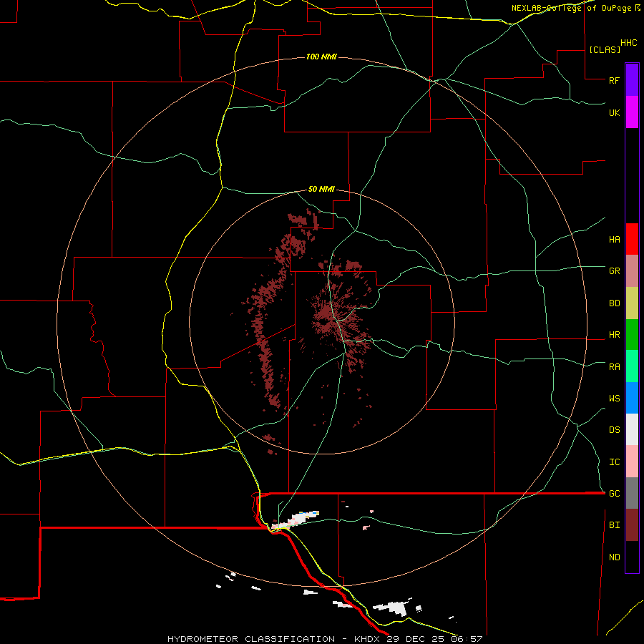Click the [CLAS] units label

[x=605, y=49]
